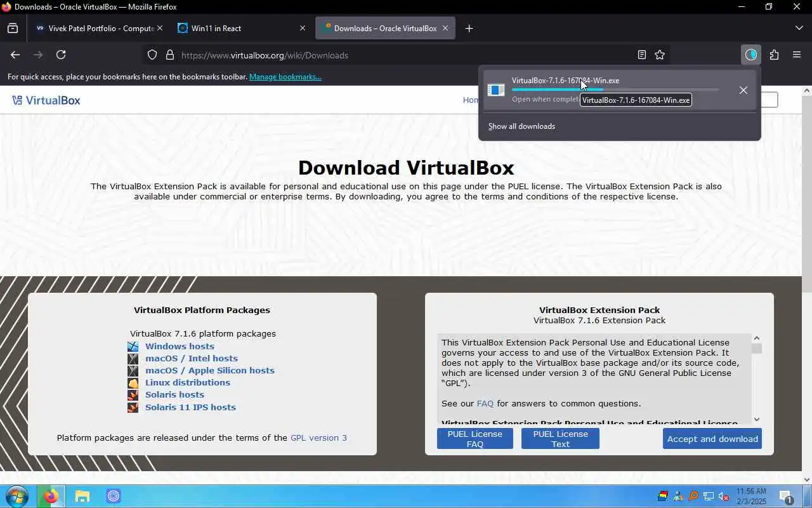Click the PUEL License FAQ button
Viewport: 812px width, 508px height.
coord(475,439)
